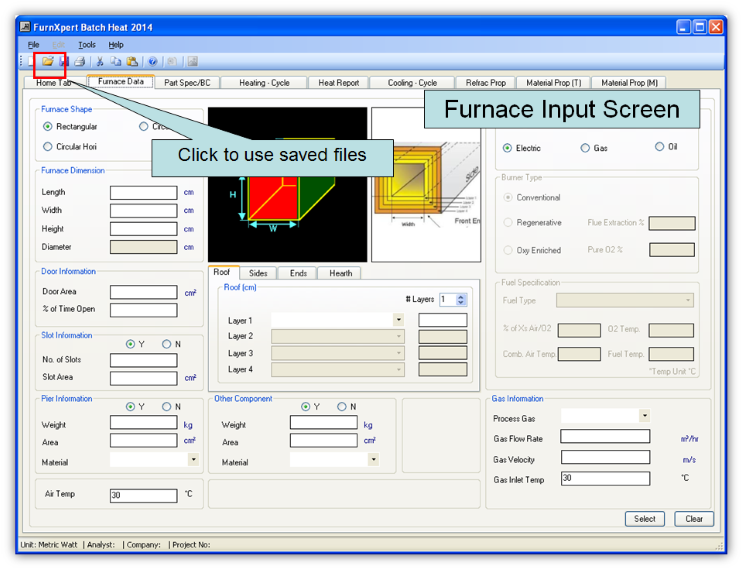Open the Tools menu
The image size is (743, 570).
click(x=87, y=45)
